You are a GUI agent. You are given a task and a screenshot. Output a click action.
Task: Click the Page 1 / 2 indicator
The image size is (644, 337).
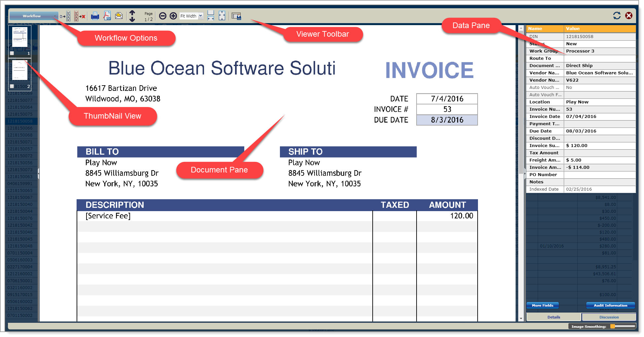coord(149,17)
